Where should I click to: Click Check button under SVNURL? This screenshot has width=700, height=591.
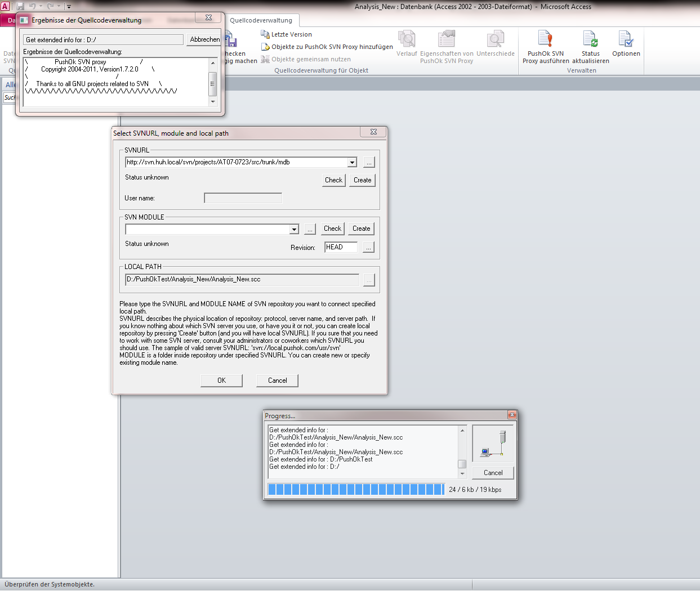[333, 180]
